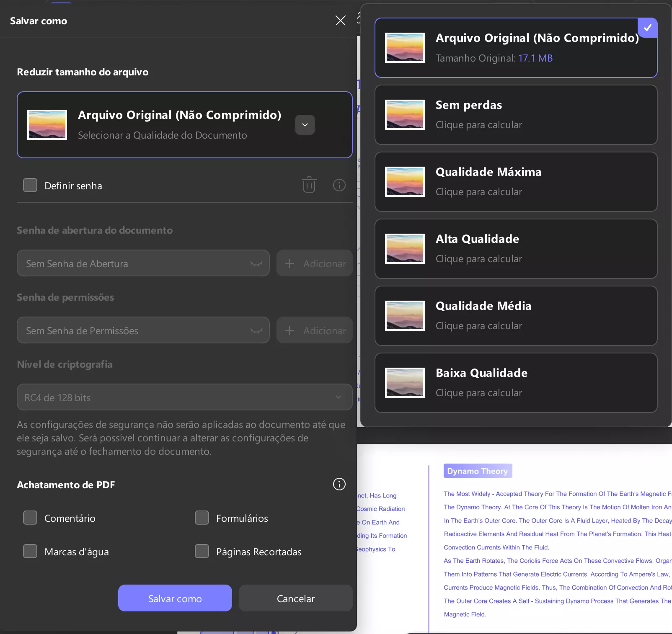This screenshot has width=672, height=634.
Task: Check the Marcas d'água option
Action: coord(30,551)
